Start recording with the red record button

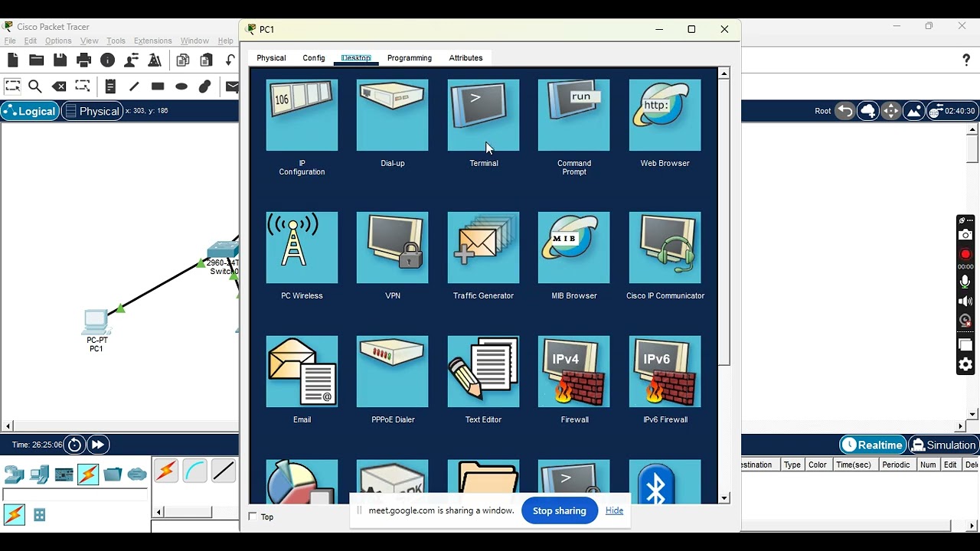tap(965, 254)
